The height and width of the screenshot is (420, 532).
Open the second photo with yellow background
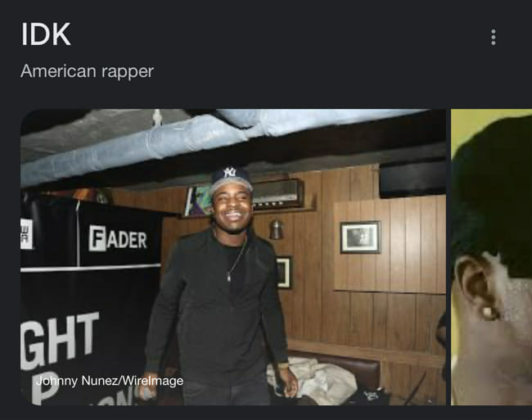[x=491, y=257]
